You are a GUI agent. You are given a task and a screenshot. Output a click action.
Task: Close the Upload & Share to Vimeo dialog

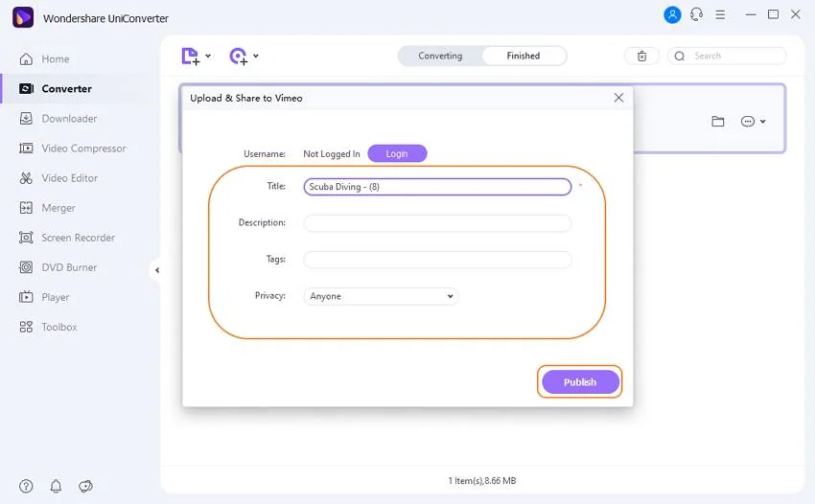(x=618, y=98)
